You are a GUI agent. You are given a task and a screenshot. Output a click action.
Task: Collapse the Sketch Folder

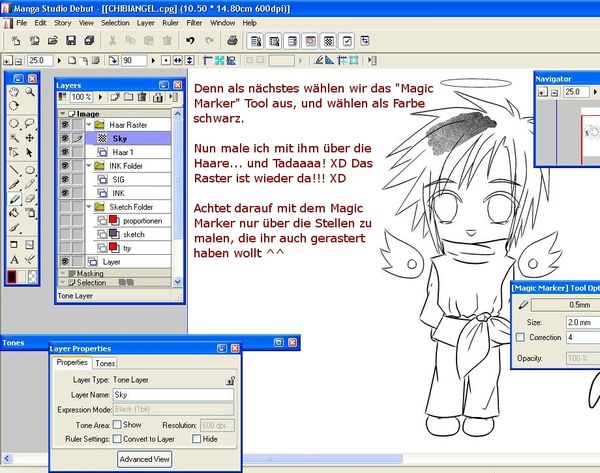coord(89,207)
